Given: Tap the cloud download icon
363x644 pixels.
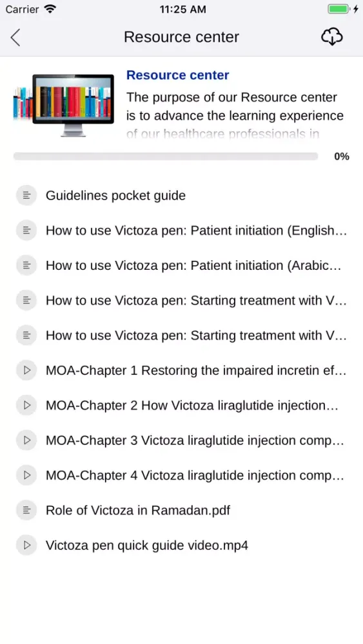Looking at the screenshot, I should 332,37.
